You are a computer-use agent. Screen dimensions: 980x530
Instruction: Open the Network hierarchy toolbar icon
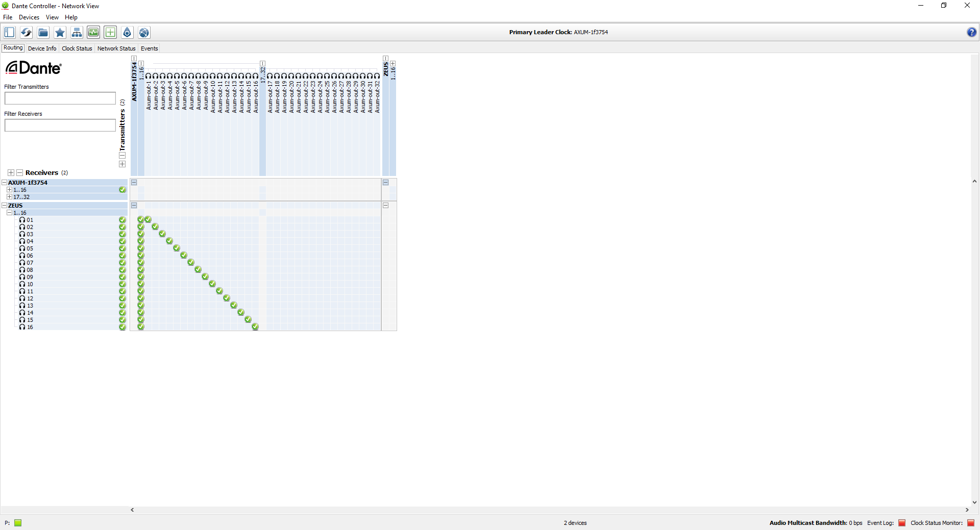pyautogui.click(x=77, y=33)
